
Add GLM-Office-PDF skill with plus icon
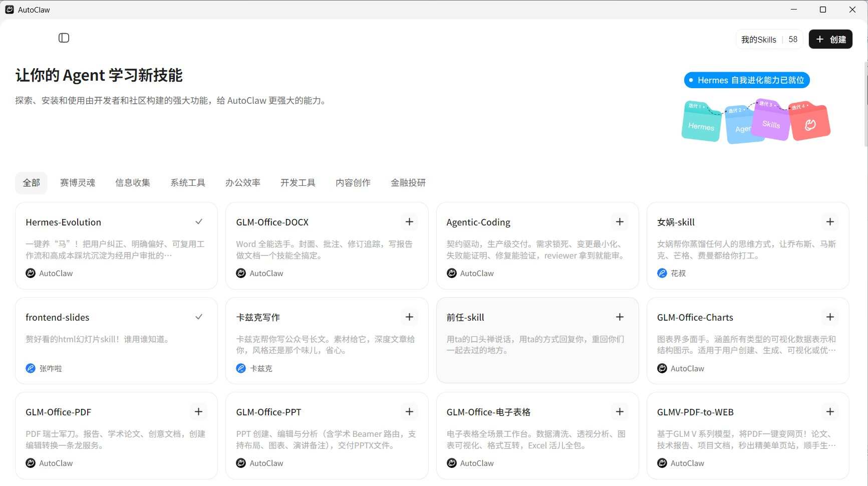coord(199,412)
